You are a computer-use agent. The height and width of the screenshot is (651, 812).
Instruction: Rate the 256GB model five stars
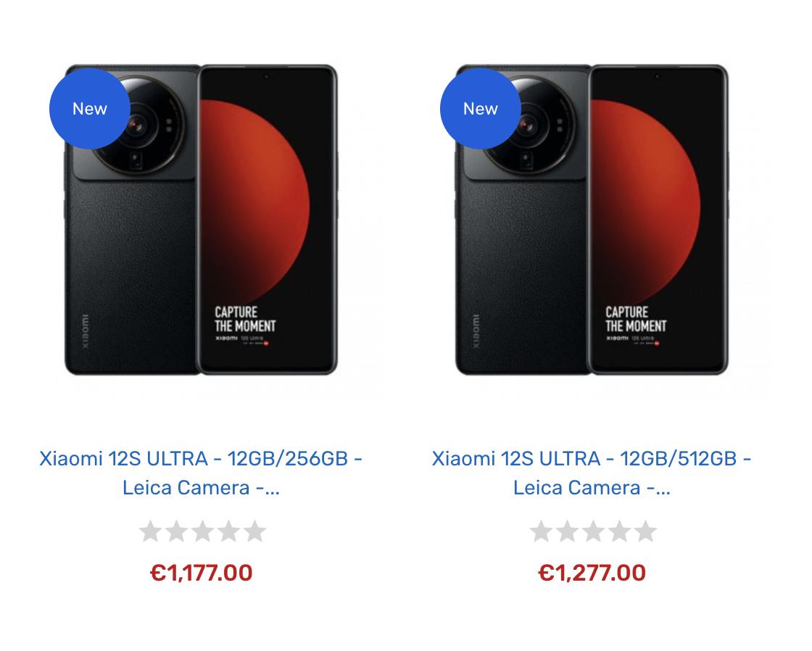254,531
